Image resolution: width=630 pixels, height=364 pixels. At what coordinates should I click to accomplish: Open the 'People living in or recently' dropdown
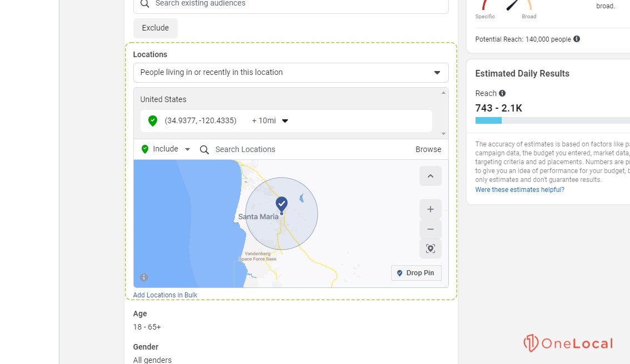click(291, 73)
